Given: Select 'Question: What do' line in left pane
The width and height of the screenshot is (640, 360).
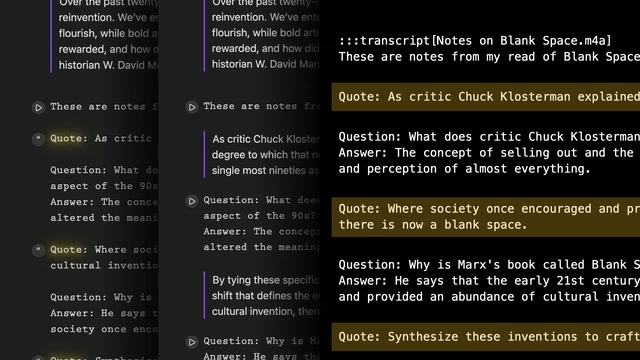Looking at the screenshot, I should (104, 170).
